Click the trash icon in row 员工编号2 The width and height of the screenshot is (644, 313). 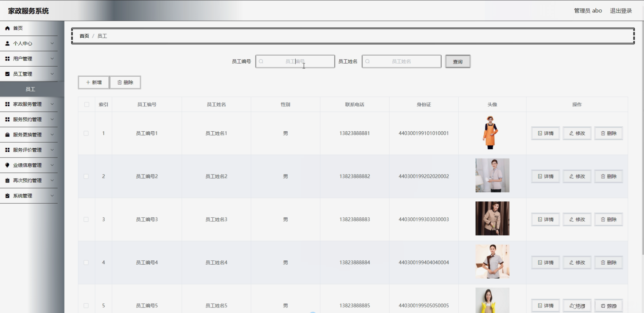click(x=603, y=176)
